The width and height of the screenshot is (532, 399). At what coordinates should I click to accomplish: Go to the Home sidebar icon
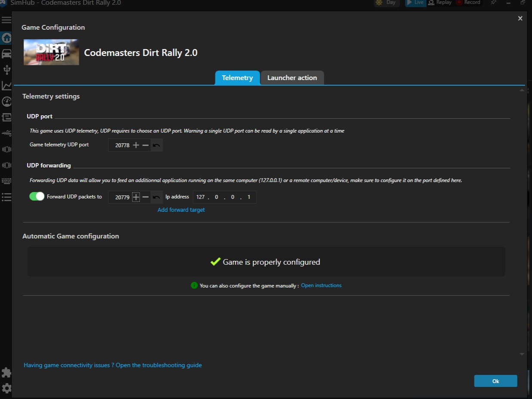[6, 38]
